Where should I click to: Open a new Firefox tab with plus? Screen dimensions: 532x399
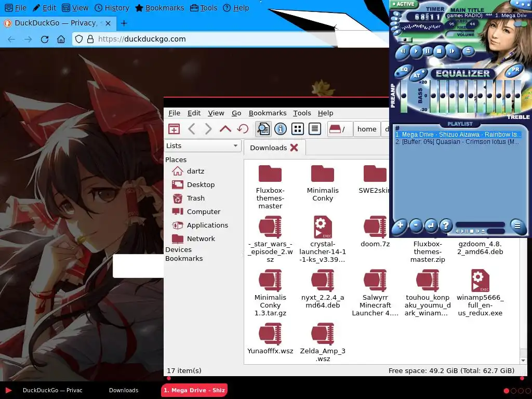[x=124, y=23]
